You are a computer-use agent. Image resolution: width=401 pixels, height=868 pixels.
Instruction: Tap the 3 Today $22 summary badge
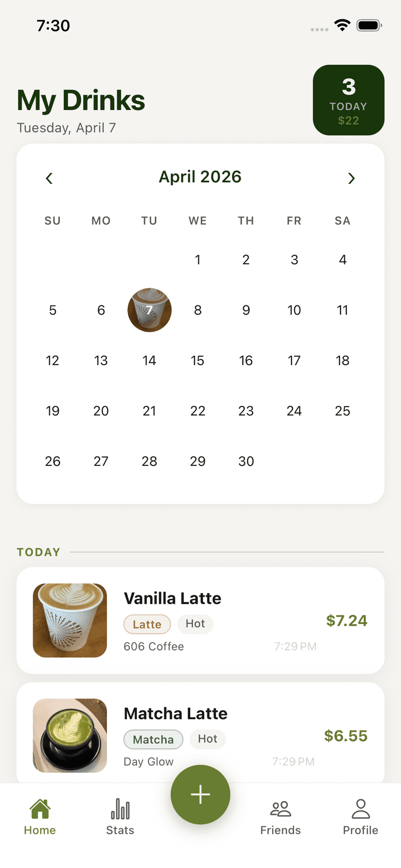(349, 100)
